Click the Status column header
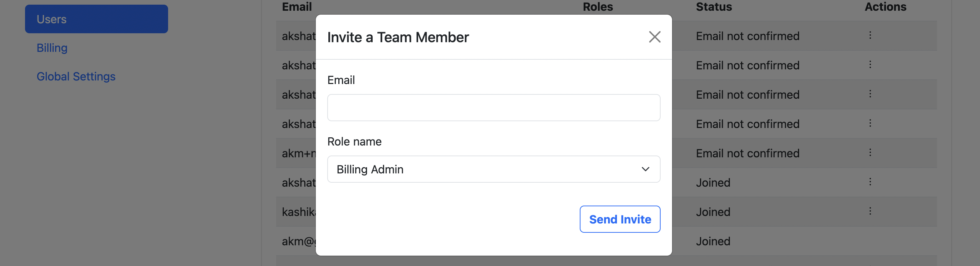 click(714, 7)
